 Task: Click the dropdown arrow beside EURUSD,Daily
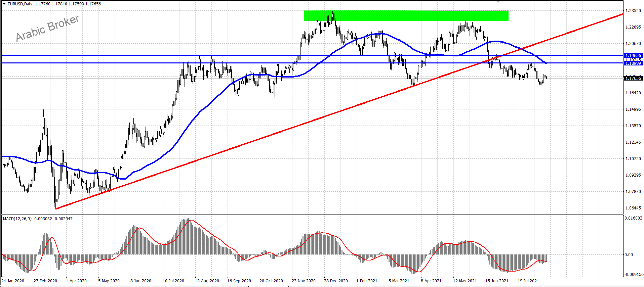pyautogui.click(x=4, y=4)
